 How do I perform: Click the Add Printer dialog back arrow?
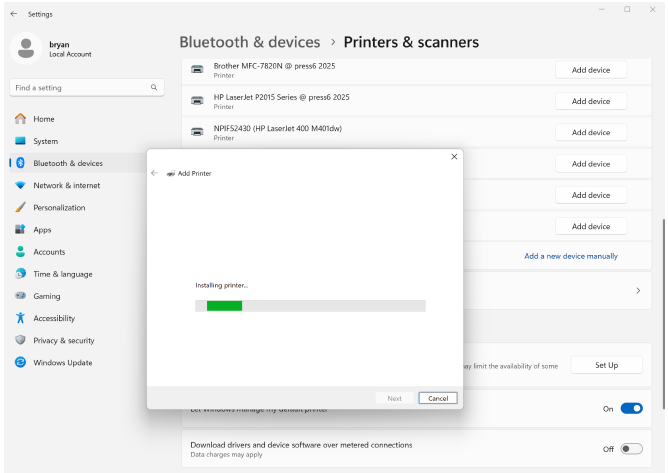pyautogui.click(x=154, y=173)
